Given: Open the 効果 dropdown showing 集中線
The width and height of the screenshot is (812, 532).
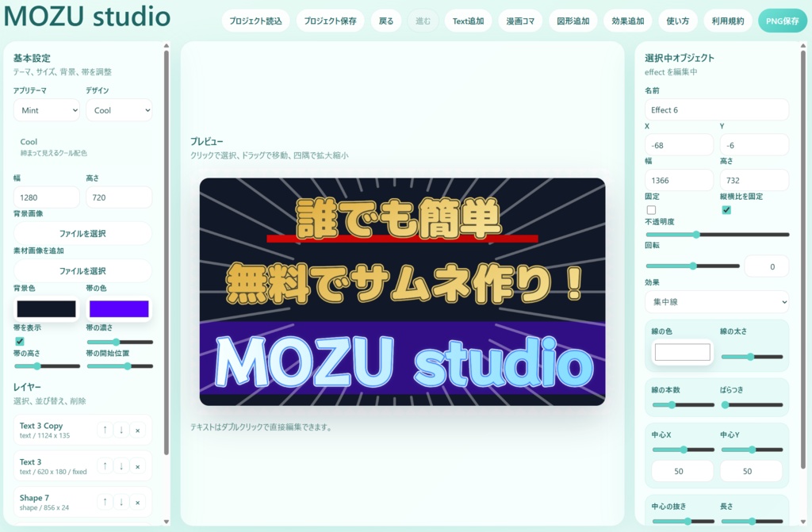Looking at the screenshot, I should coord(716,302).
